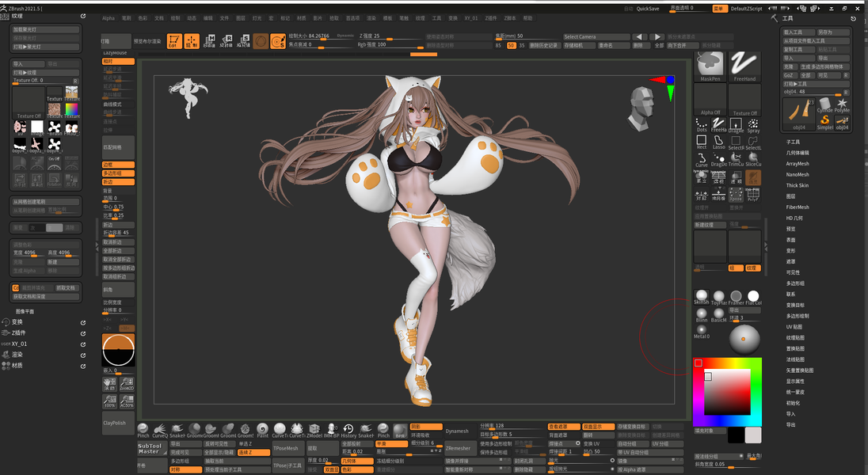Toggle the 连续 Z option
Viewport: 868px width, 475px height.
click(x=253, y=452)
